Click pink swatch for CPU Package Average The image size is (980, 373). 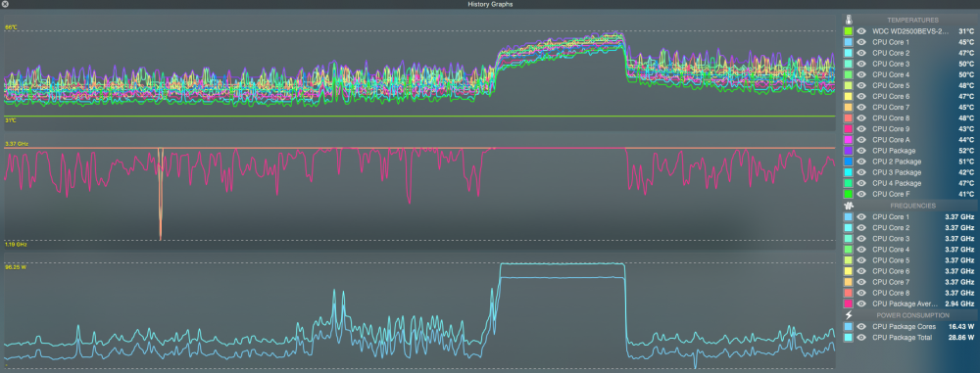click(848, 303)
